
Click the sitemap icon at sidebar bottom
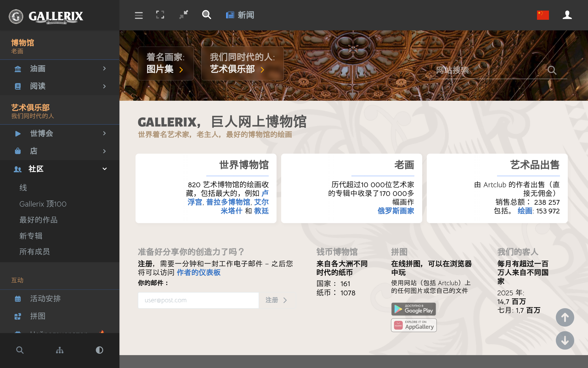[60, 350]
